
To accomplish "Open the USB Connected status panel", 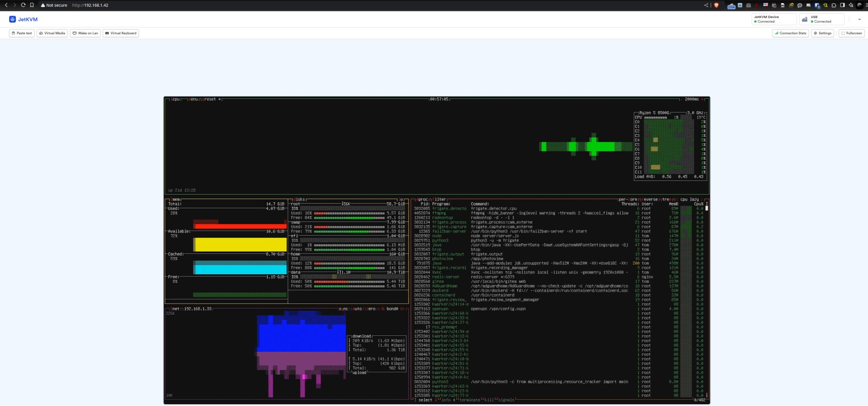I will coord(822,19).
